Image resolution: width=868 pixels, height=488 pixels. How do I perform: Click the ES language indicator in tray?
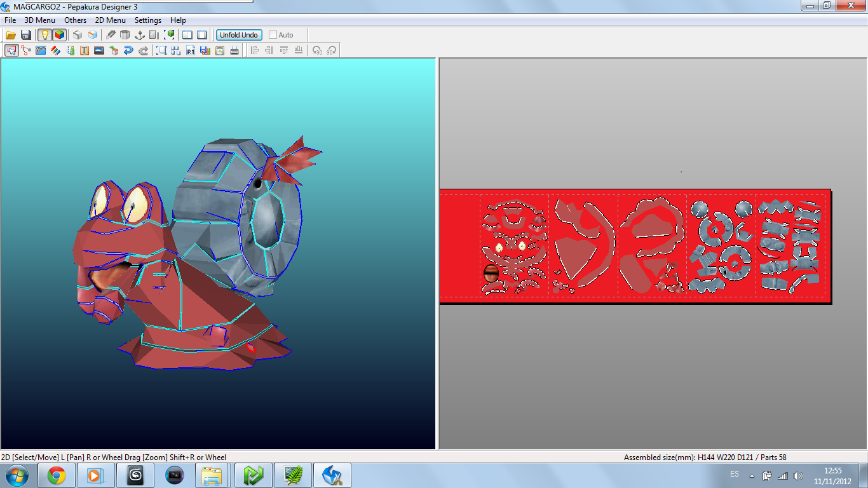tap(735, 475)
